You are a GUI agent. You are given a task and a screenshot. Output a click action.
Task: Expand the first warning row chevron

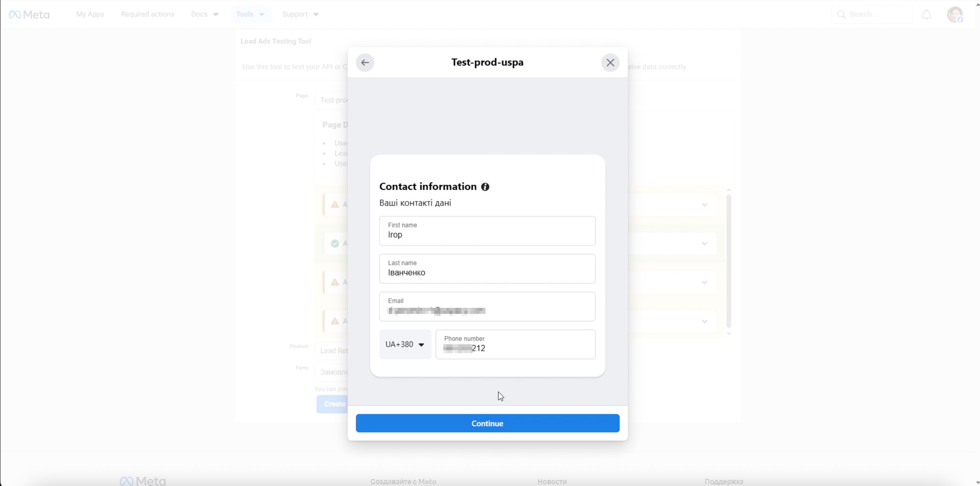[704, 205]
